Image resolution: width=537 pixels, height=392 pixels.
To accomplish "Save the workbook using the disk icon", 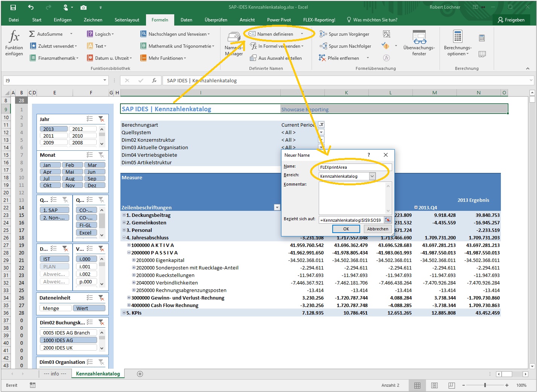I will coord(13,7).
